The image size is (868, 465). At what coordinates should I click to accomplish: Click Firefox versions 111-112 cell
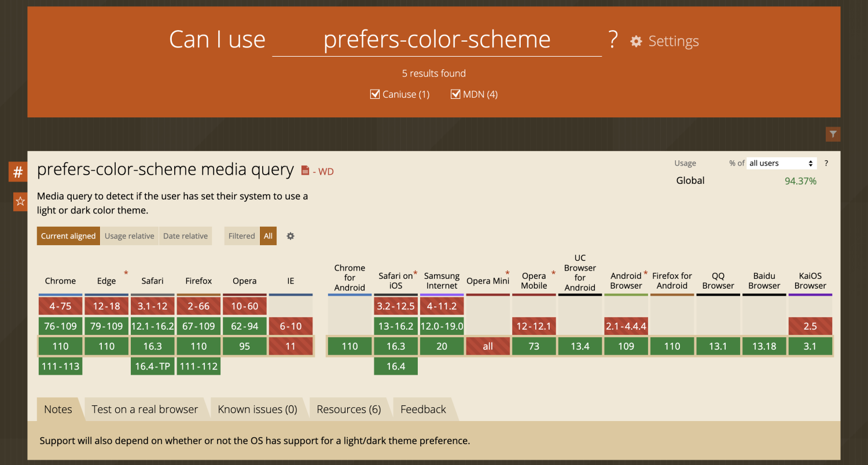(x=198, y=366)
